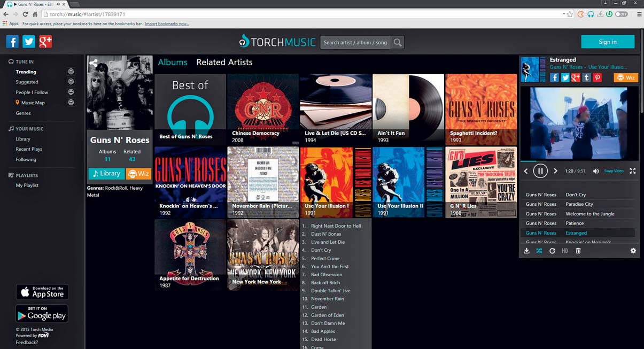644x349 pixels.
Task: Click the Import bookmarks now link
Action: pos(167,24)
